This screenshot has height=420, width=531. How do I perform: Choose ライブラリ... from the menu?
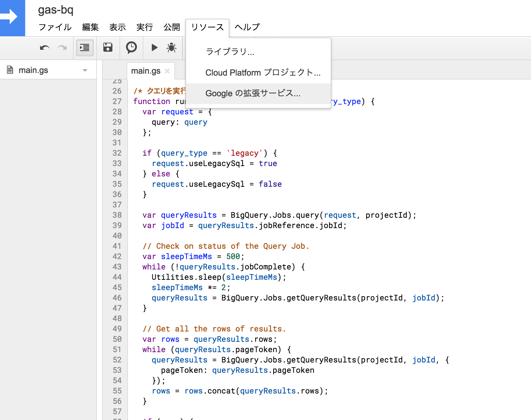pos(258,52)
